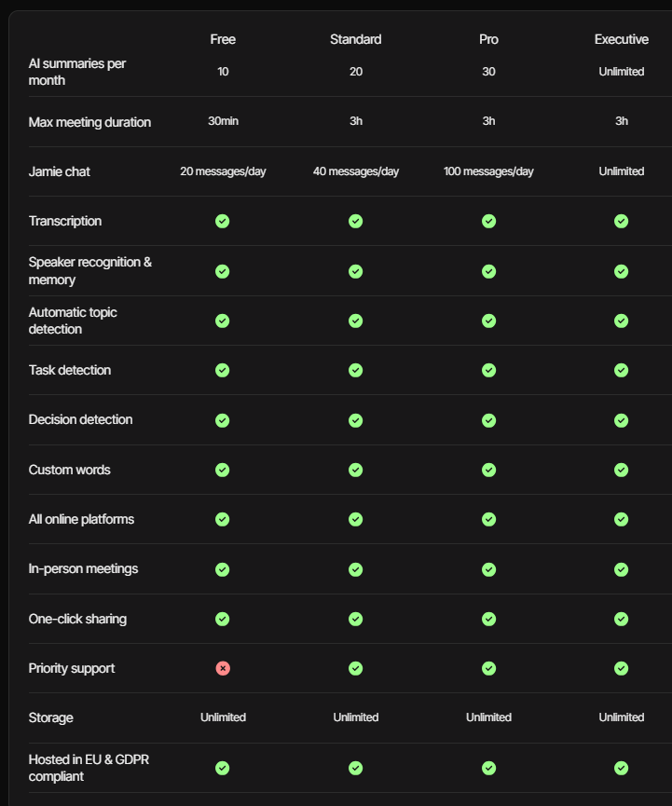Screen dimensions: 672x806
Task: Click the 30min duration value under Free
Action: (223, 121)
